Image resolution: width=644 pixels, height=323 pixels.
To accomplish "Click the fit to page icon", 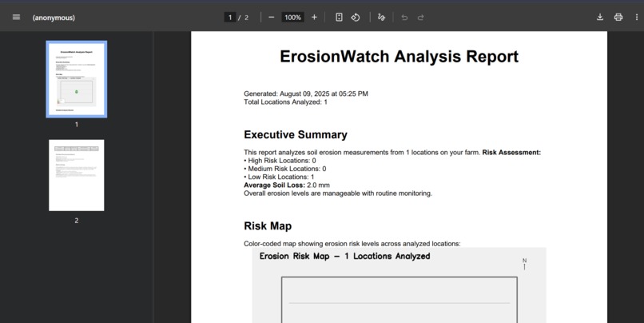I will (339, 18).
